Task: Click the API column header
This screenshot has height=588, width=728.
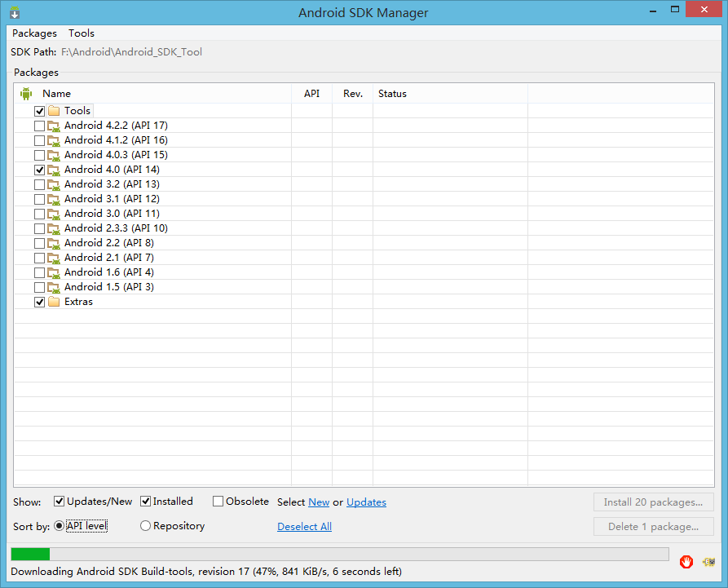Action: (x=311, y=93)
